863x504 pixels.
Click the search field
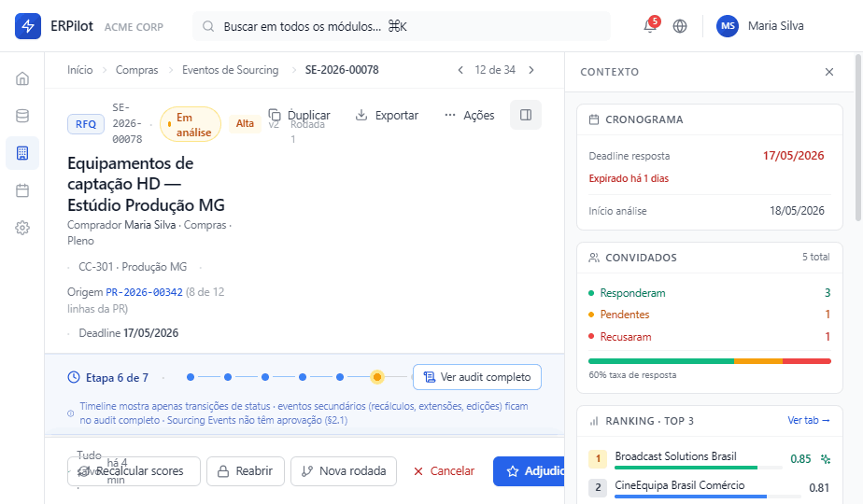point(402,26)
